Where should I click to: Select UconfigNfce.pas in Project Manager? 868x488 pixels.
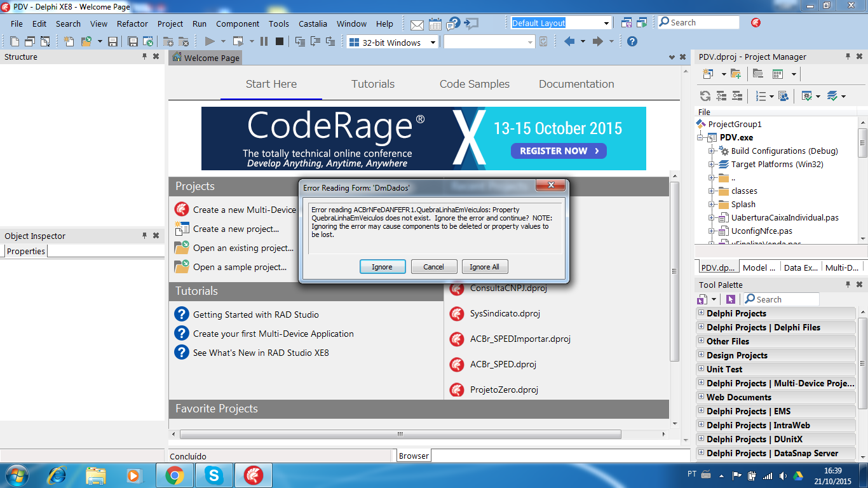(x=762, y=231)
